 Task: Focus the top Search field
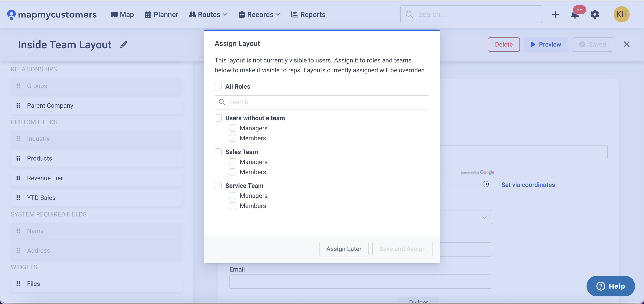click(x=471, y=14)
